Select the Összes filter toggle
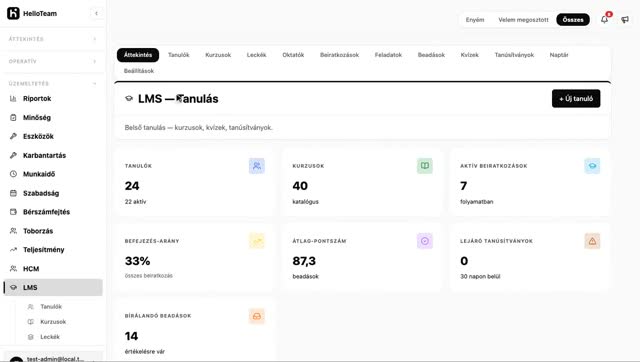Viewport: 640px width, 362px height. (x=573, y=20)
